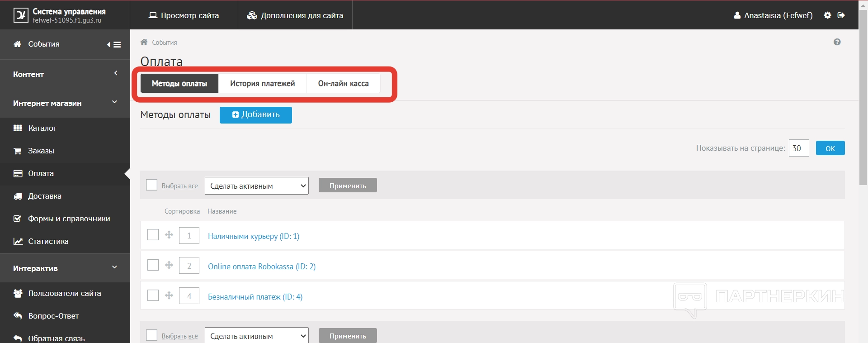This screenshot has width=868, height=343.
Task: Click the breadcrumb home icon
Action: (x=144, y=42)
